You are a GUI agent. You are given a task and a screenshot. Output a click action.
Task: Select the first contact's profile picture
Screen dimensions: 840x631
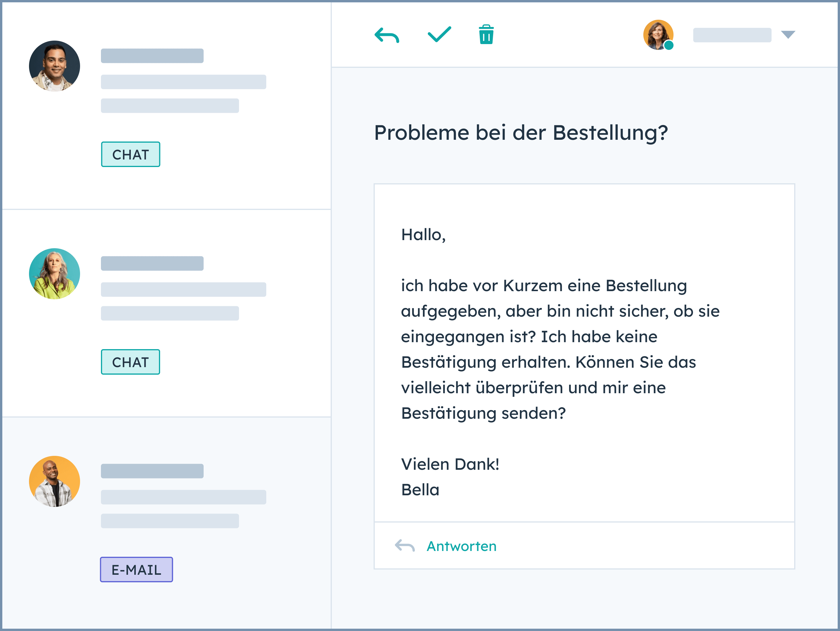tap(54, 66)
